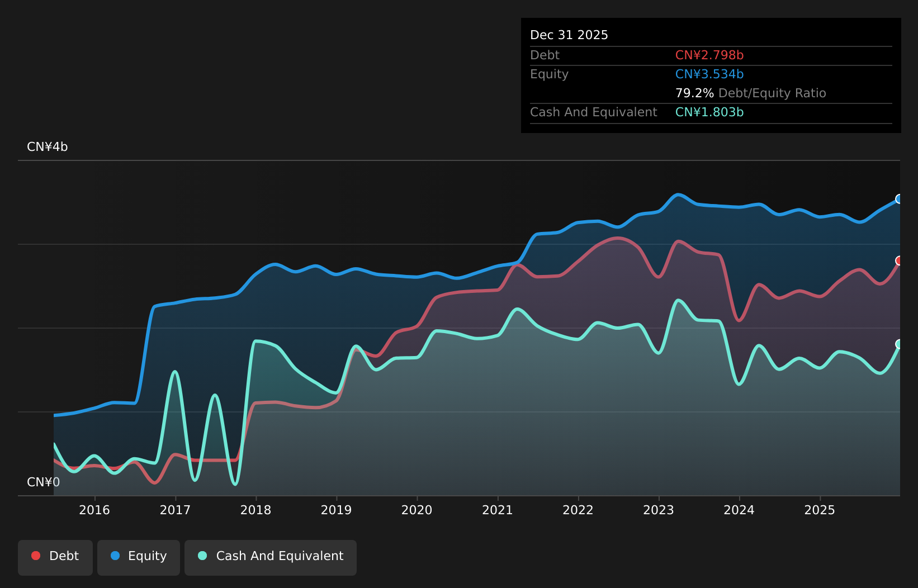Viewport: 918px width, 588px height.
Task: Expand the Debt/Equity Ratio row
Action: pos(751,93)
